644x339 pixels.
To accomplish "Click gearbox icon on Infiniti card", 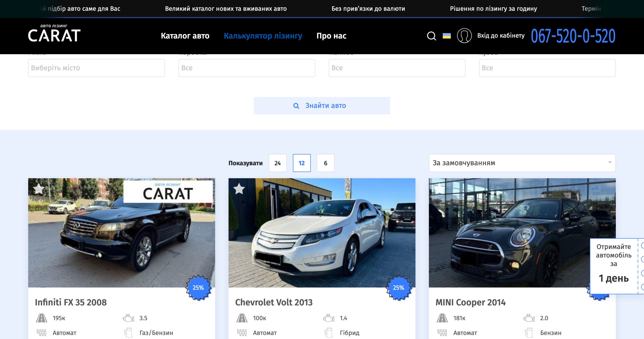I will [x=42, y=333].
